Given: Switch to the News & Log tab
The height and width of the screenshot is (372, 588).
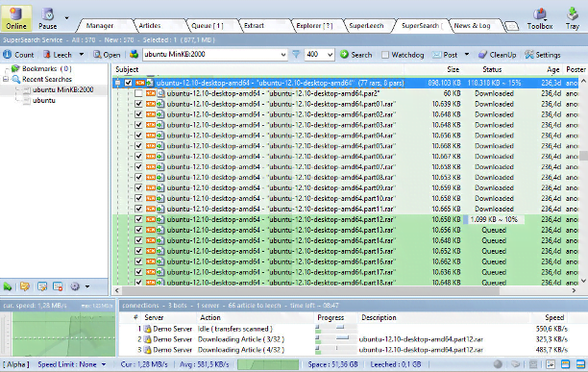Looking at the screenshot, I should click(x=472, y=26).
